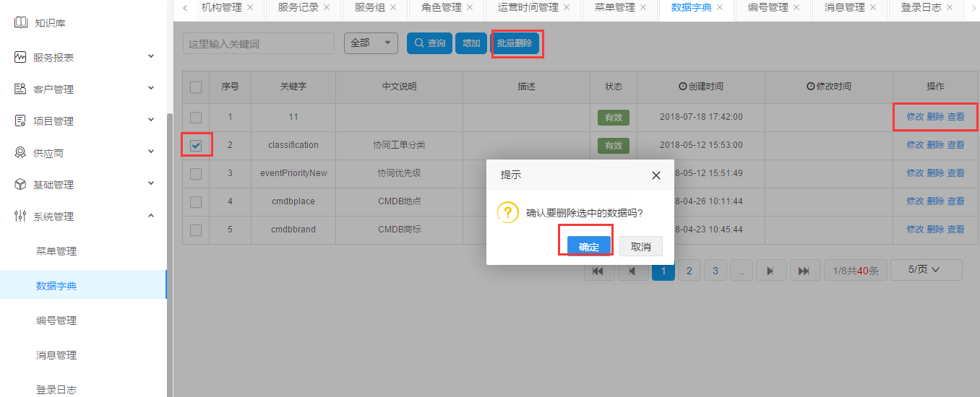The height and width of the screenshot is (397, 980).
Task: Check the cmdbbrand row checkbox
Action: [x=196, y=230]
